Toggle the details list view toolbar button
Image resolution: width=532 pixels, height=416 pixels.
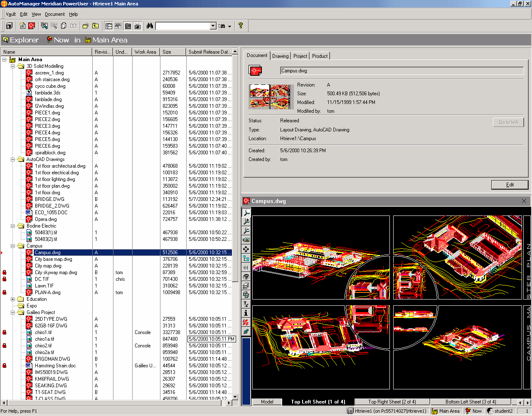(118, 26)
